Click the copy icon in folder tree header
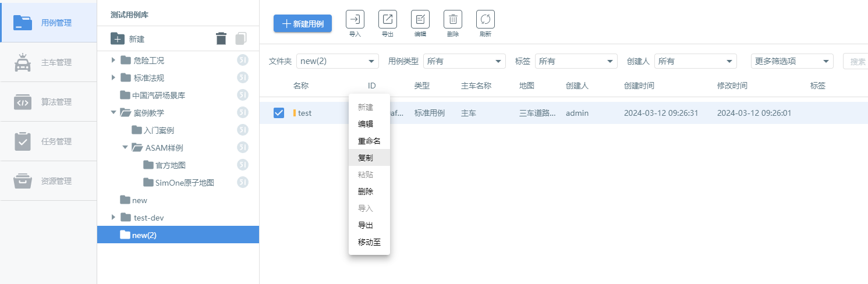The height and width of the screenshot is (284, 868). [241, 39]
